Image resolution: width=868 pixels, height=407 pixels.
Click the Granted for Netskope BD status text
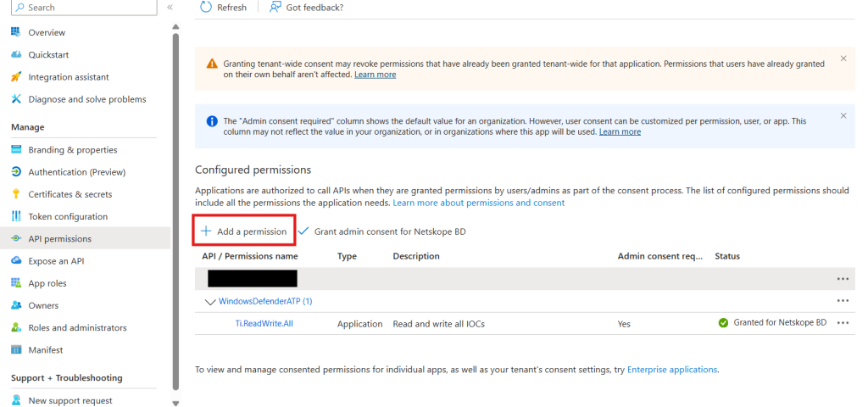(x=780, y=322)
